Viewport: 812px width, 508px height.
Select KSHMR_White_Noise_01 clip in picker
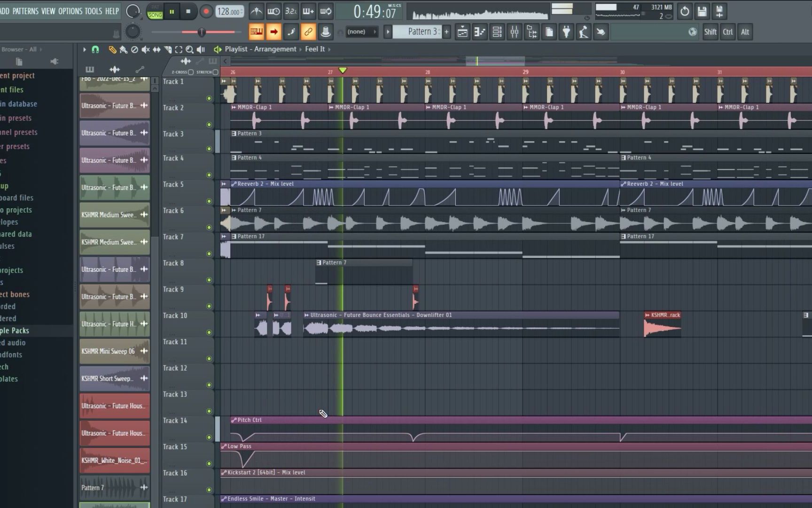115,460
